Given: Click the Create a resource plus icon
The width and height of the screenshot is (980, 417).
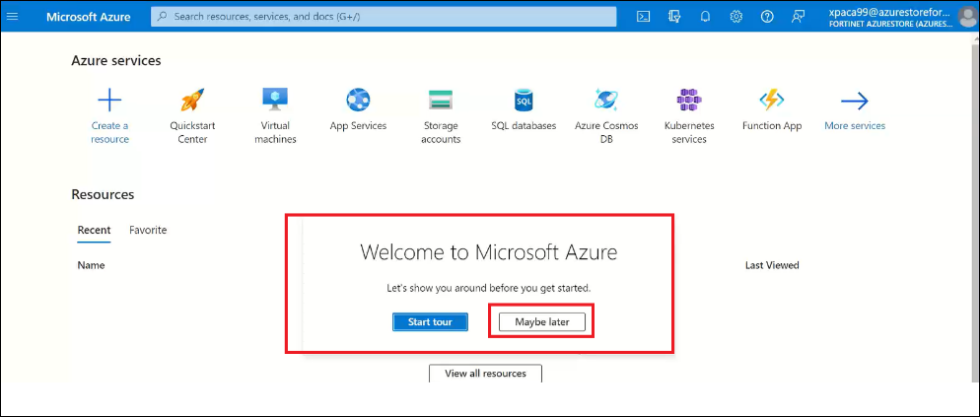Looking at the screenshot, I should [109, 100].
